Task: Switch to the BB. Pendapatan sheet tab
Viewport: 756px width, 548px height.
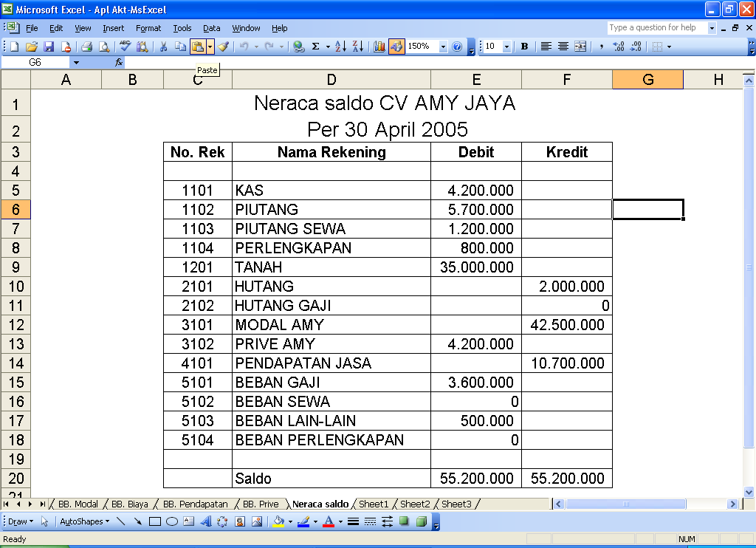Action: [x=195, y=504]
